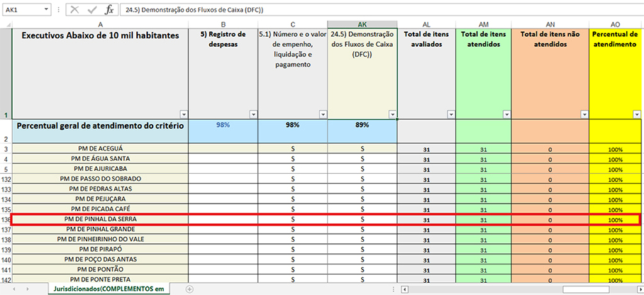Open filter dropdown for Registro de despesas
Image resolution: width=644 pixels, height=295 pixels.
(x=253, y=114)
